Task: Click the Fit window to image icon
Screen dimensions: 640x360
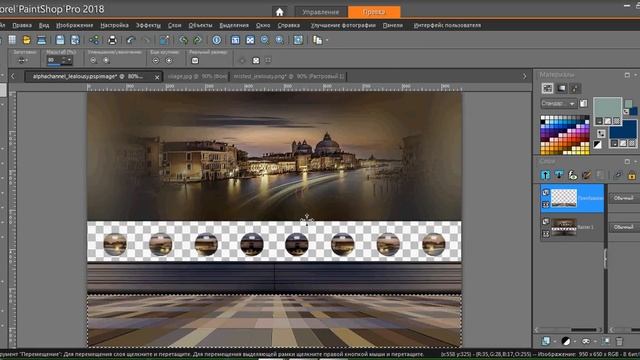Action: coord(236,40)
